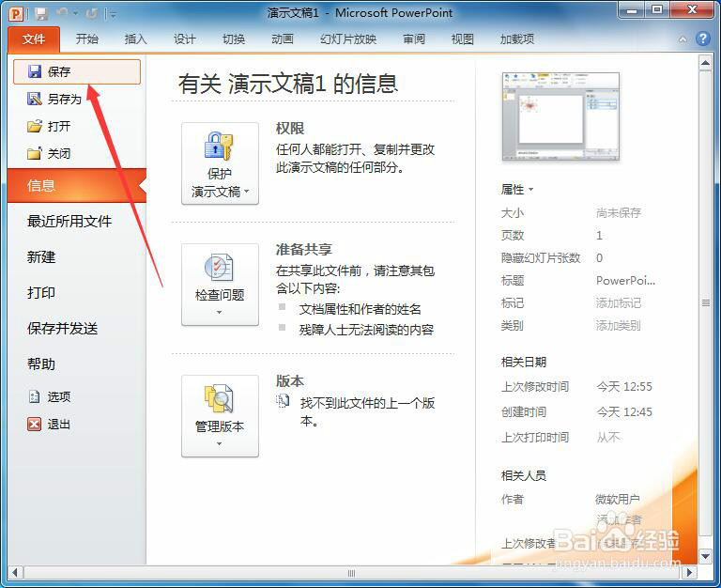Click the title value PowerPoi... field
The height and width of the screenshot is (588, 721).
pos(625,280)
